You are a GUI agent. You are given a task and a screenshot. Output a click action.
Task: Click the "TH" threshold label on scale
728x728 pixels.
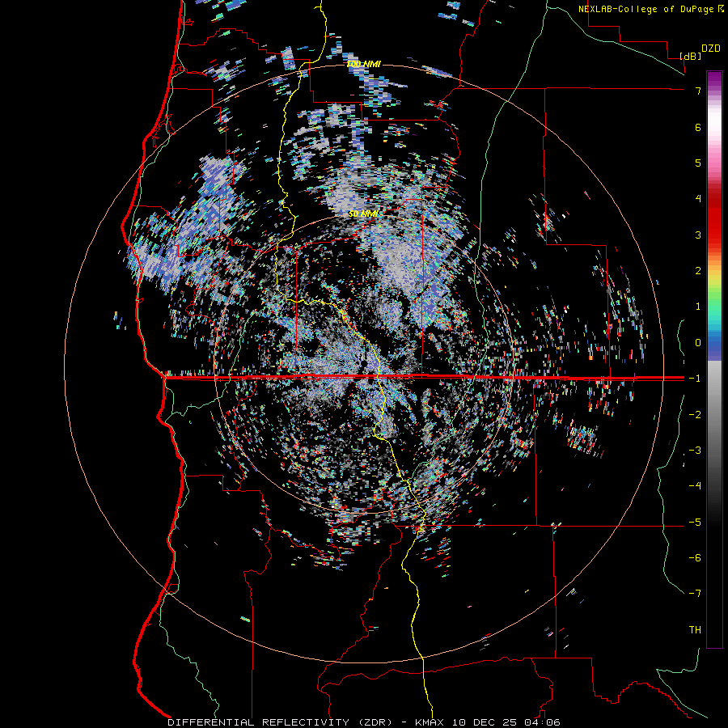coord(695,630)
